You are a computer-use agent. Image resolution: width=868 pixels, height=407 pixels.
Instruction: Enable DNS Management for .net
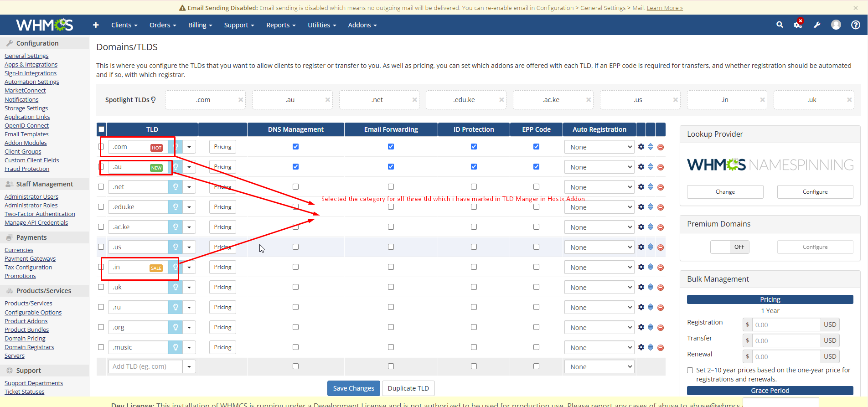coord(295,187)
